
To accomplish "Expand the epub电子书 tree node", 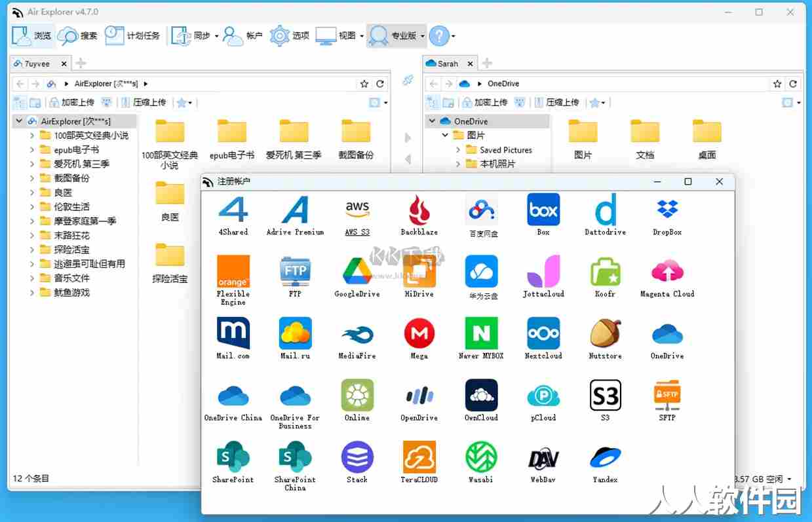I will (x=32, y=150).
